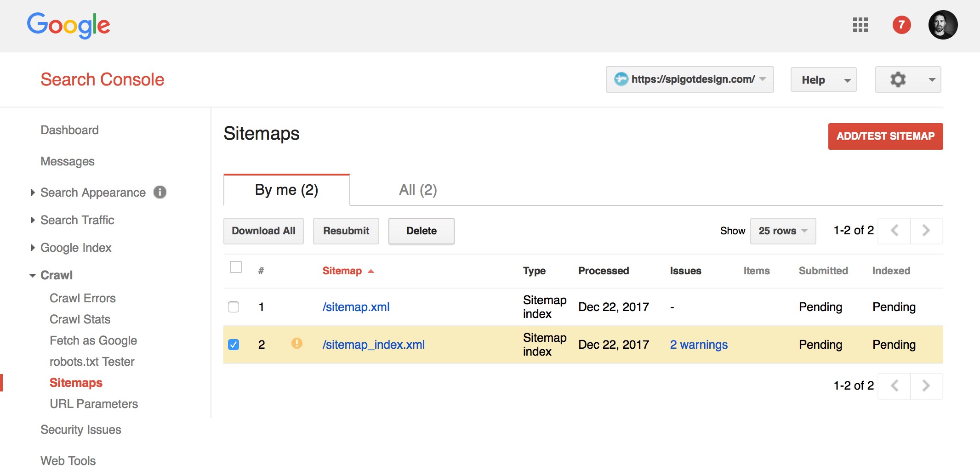Click the Items column header
This screenshot has height=476, width=980.
pyautogui.click(x=757, y=271)
